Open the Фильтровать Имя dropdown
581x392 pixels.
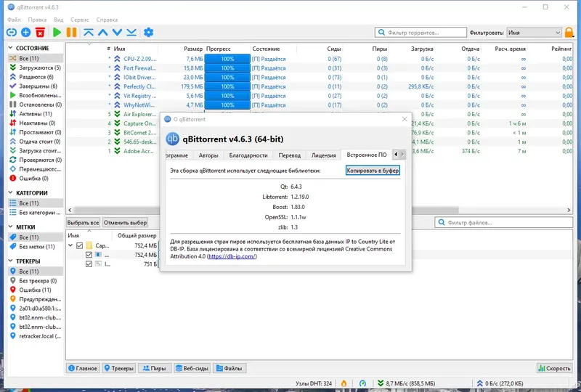point(534,33)
